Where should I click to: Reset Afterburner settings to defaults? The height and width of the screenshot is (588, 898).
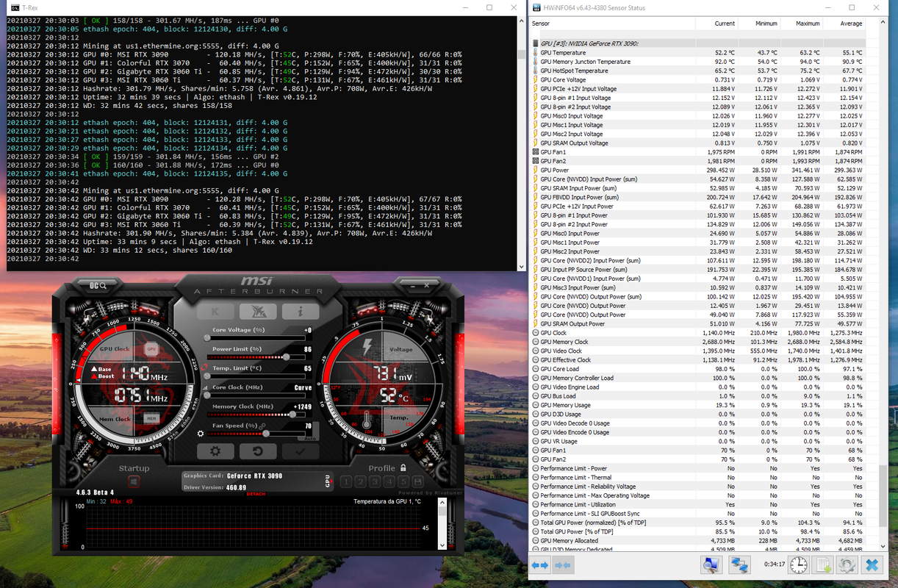pos(259,451)
